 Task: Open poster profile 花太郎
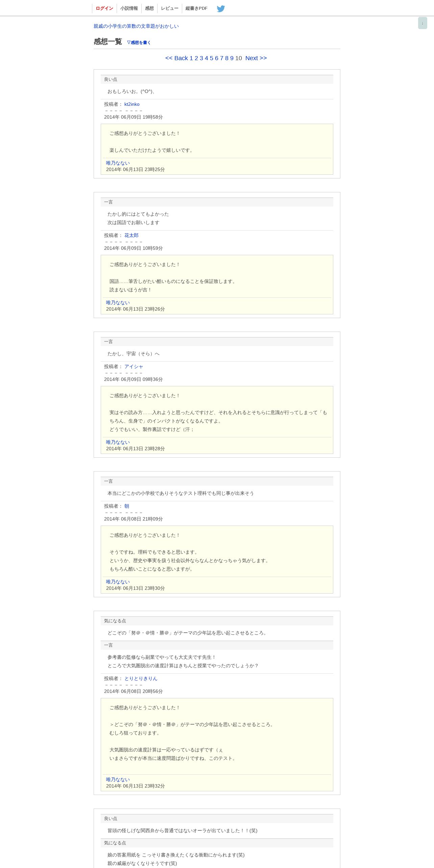(x=131, y=235)
